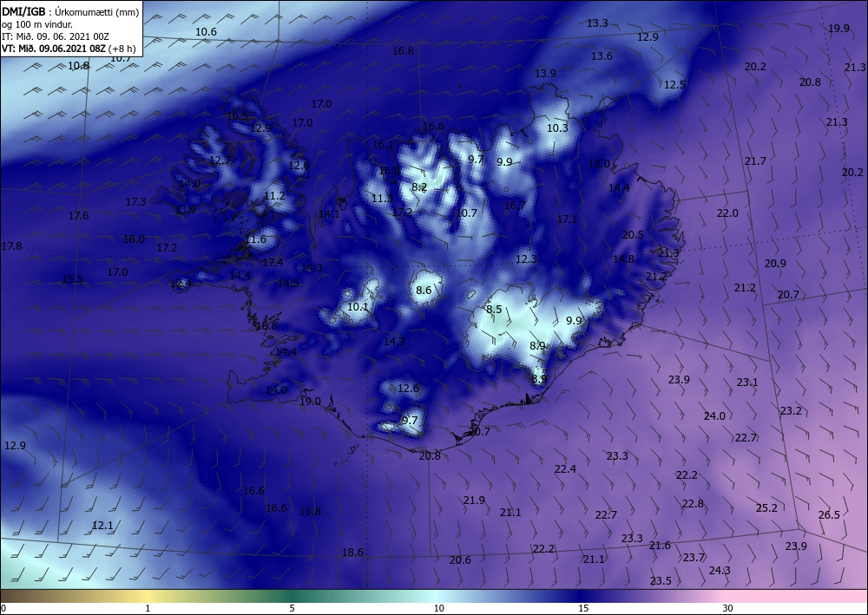Click the map value 10.8
The image size is (868, 615).
tap(79, 65)
